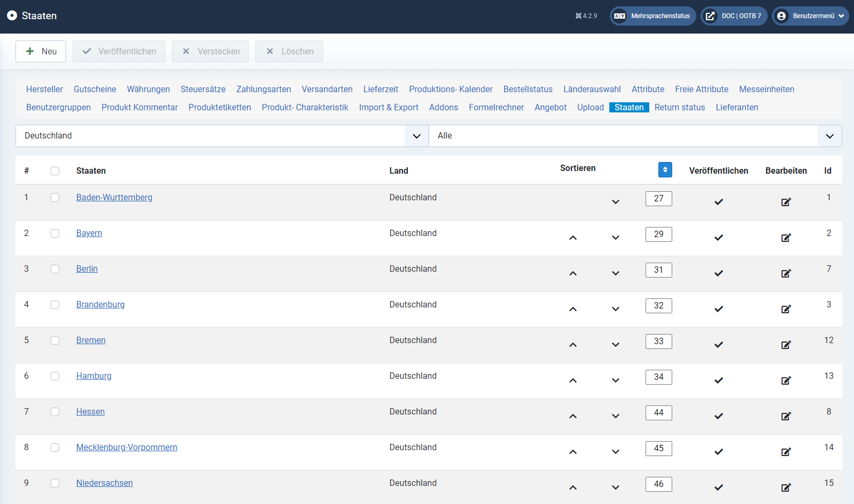Click the Staaten logo icon in header
The image size is (854, 504).
(x=12, y=15)
